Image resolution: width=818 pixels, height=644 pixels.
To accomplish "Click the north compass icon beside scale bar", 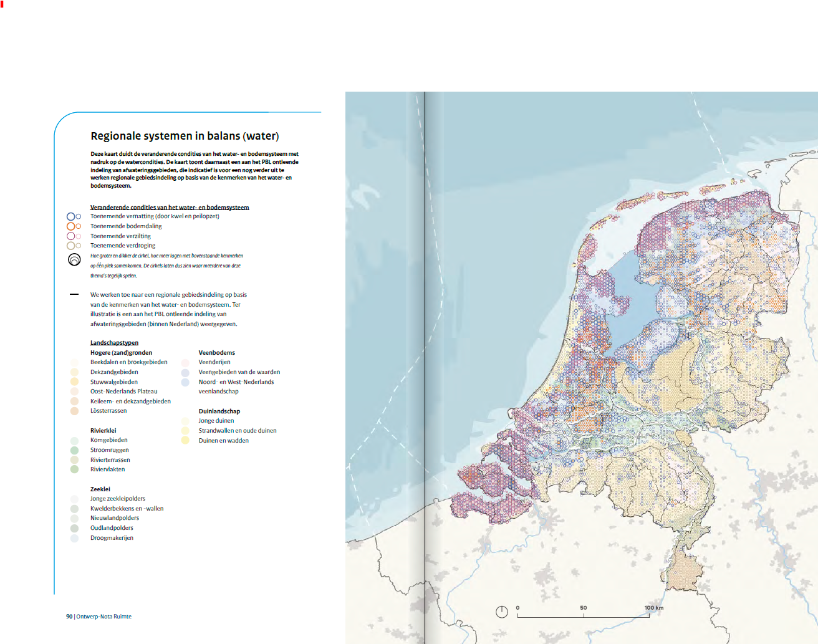I will (x=502, y=612).
